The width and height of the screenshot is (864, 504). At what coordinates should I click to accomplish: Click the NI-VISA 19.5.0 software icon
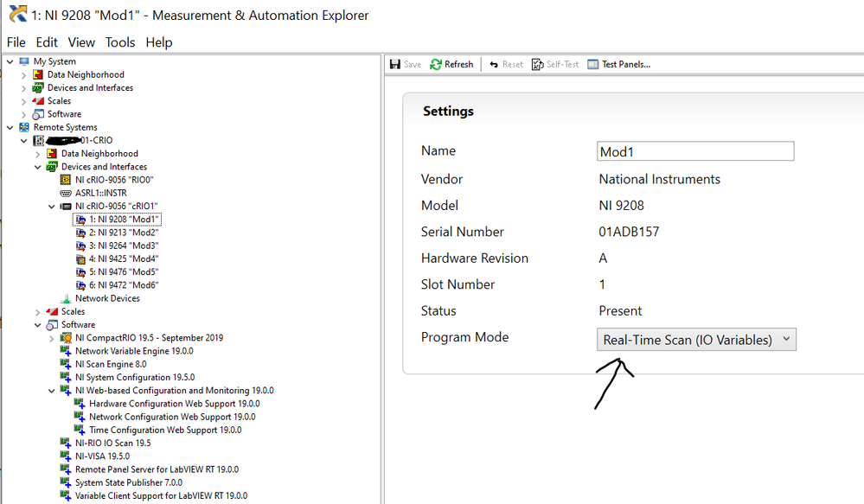click(66, 456)
